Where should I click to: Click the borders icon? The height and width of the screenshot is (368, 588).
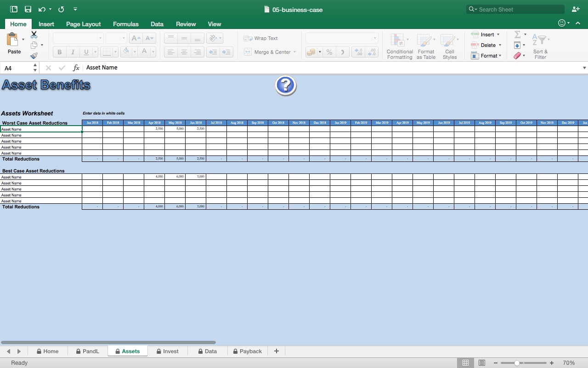click(107, 52)
